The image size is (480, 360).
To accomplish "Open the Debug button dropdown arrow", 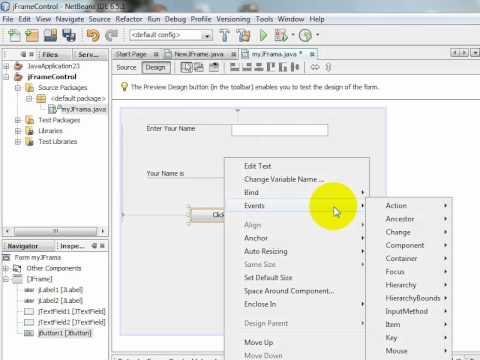I will click(293, 35).
